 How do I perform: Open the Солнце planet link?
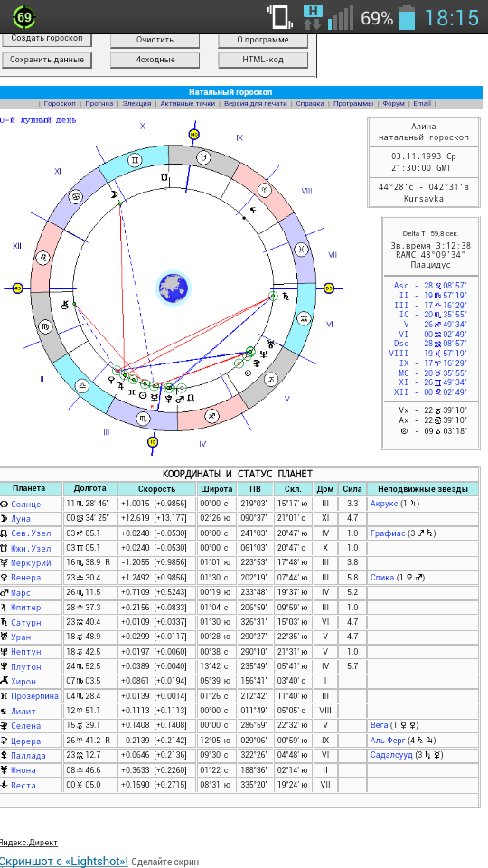click(x=26, y=505)
